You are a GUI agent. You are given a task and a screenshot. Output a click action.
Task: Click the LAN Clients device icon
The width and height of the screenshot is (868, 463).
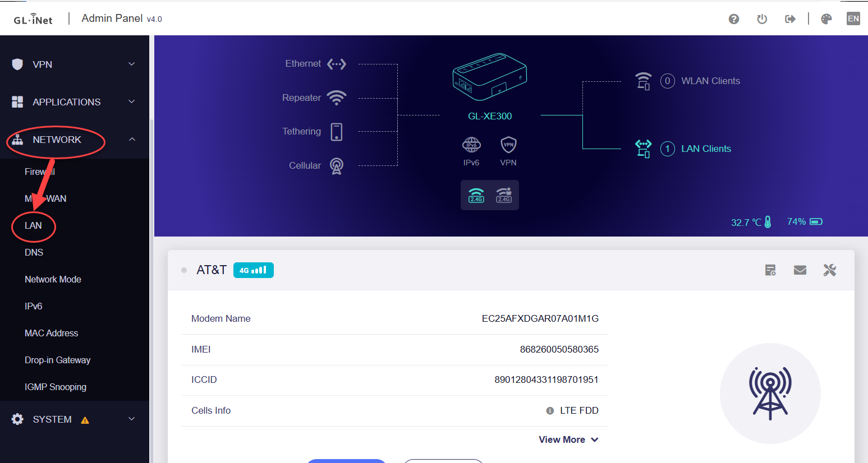644,149
